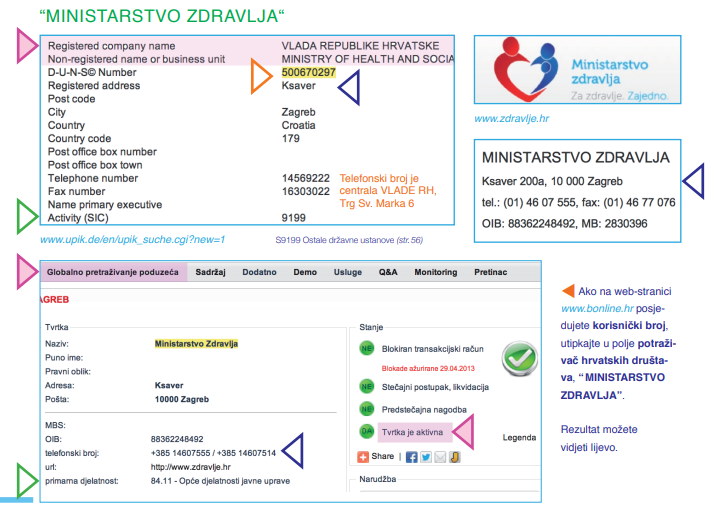
Task: Switch to the Sadržaj tab
Action: pos(210,272)
